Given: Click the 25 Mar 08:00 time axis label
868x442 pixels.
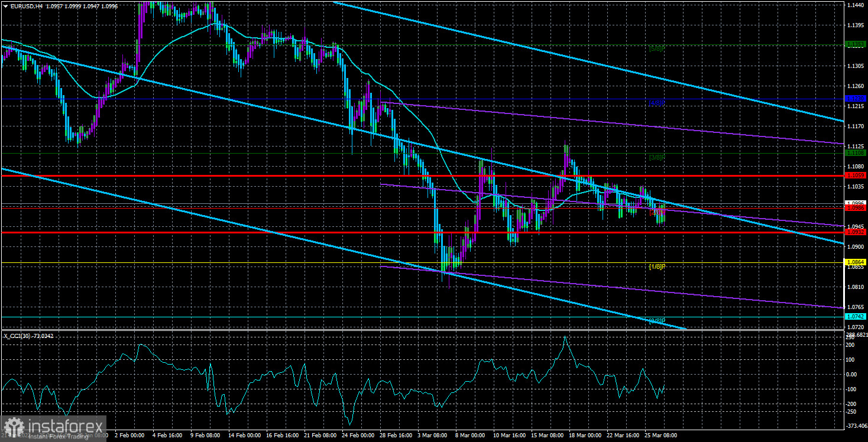Looking at the screenshot, I should [x=662, y=434].
